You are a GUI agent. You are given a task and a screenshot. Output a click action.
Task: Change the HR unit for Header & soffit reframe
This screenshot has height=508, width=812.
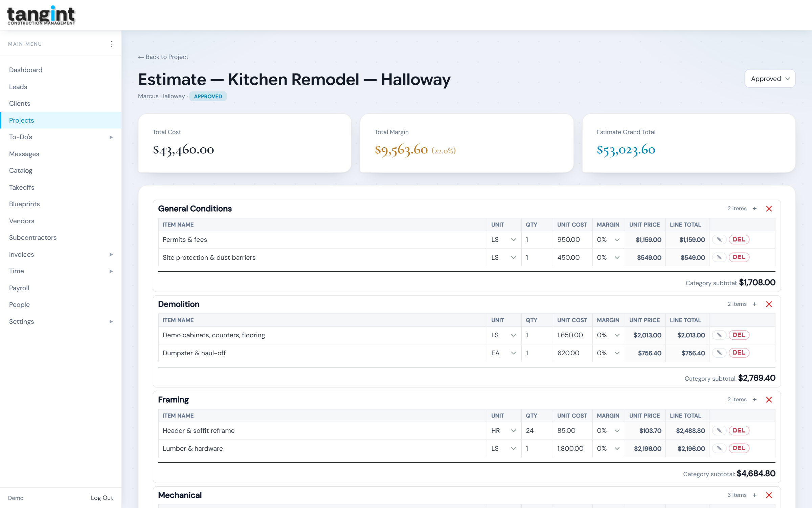click(x=504, y=430)
